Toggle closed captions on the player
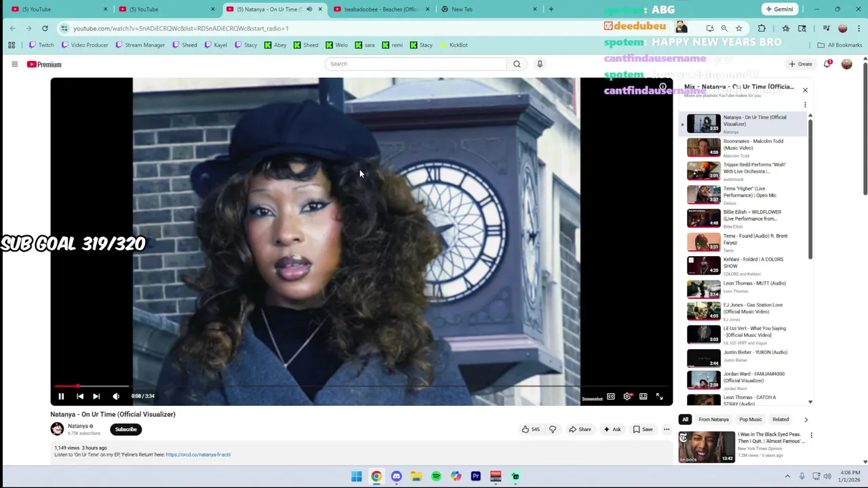The height and width of the screenshot is (488, 868). click(611, 396)
